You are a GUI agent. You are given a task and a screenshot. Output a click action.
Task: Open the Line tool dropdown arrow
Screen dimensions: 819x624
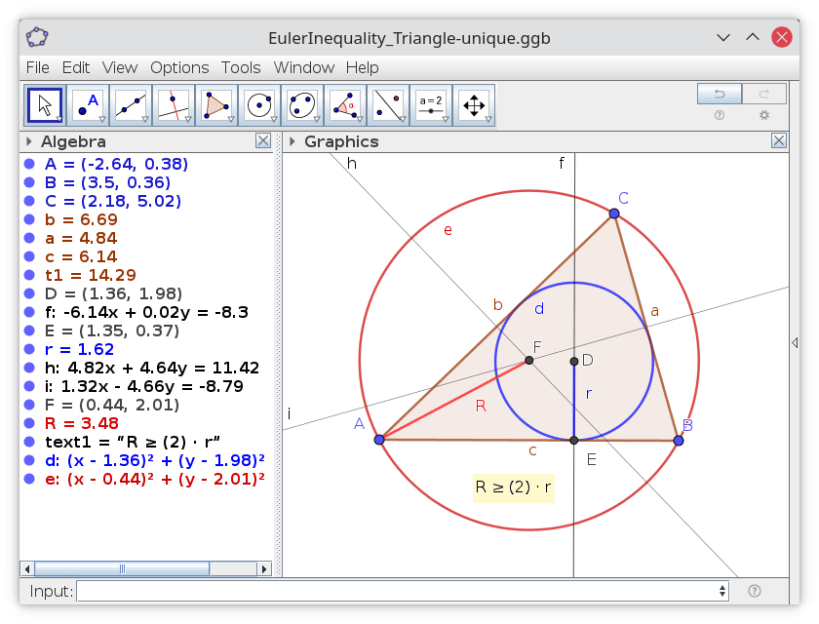[145, 120]
